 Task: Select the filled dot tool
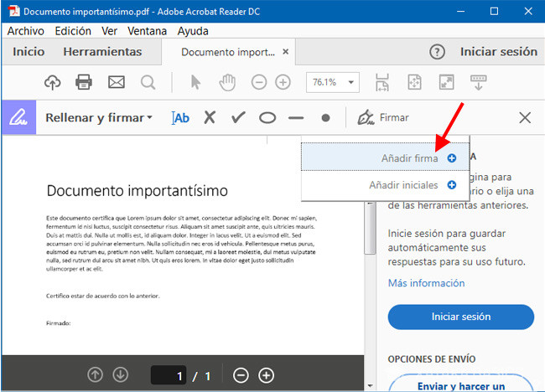tap(325, 117)
